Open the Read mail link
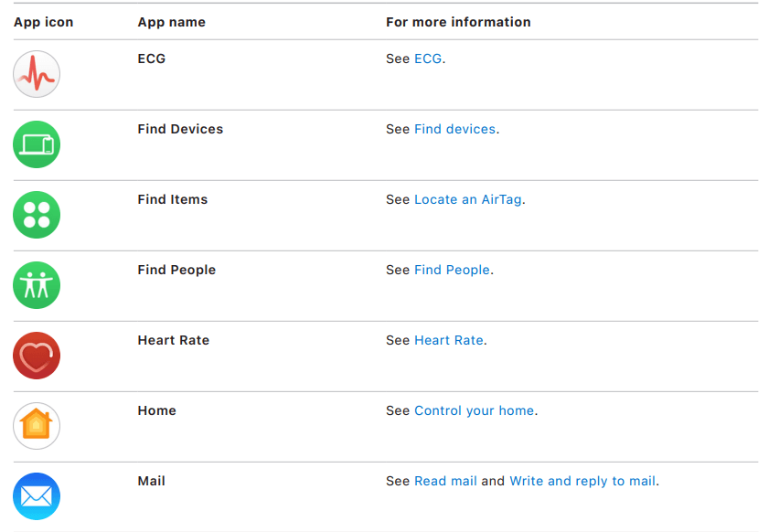This screenshot has width=769, height=532. (445, 481)
